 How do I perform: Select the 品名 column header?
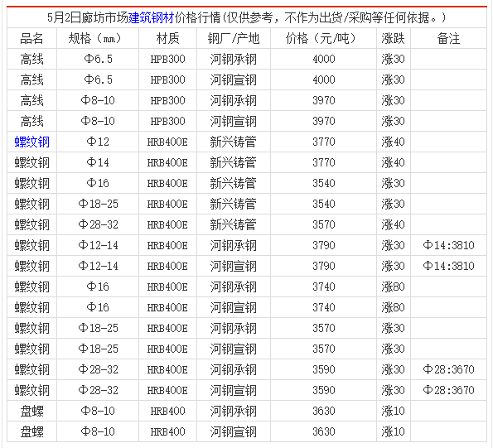(x=31, y=38)
